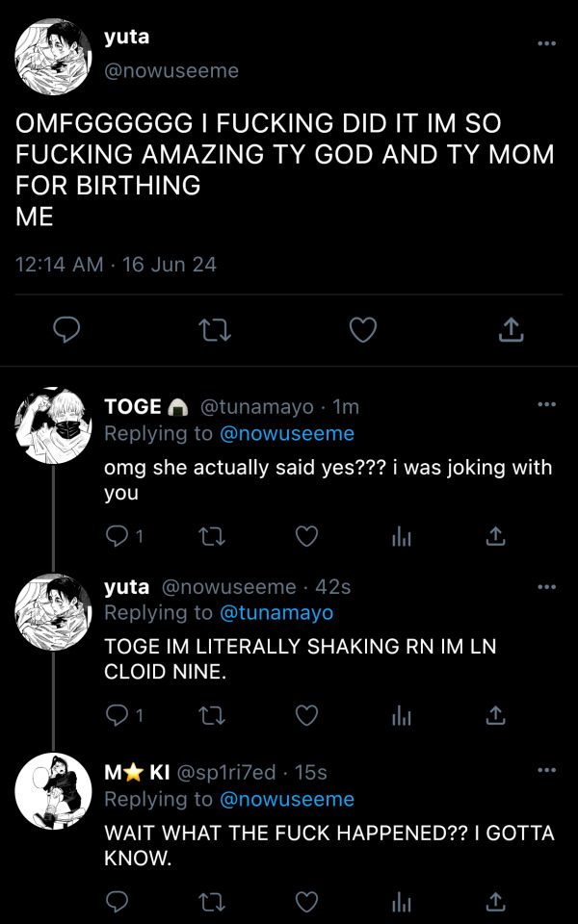Retweet M KI's reply
This screenshot has width=578, height=924.
pyautogui.click(x=211, y=902)
